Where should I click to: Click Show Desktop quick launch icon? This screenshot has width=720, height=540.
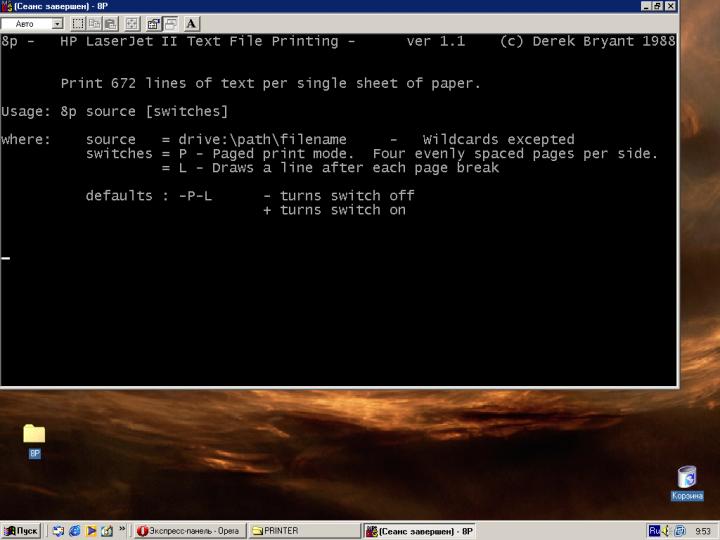click(58, 531)
